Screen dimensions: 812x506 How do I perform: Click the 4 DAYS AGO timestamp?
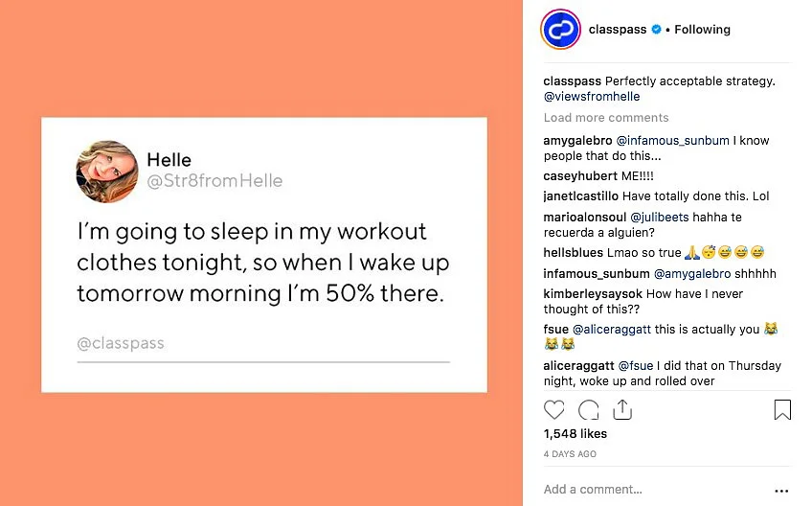coord(570,454)
